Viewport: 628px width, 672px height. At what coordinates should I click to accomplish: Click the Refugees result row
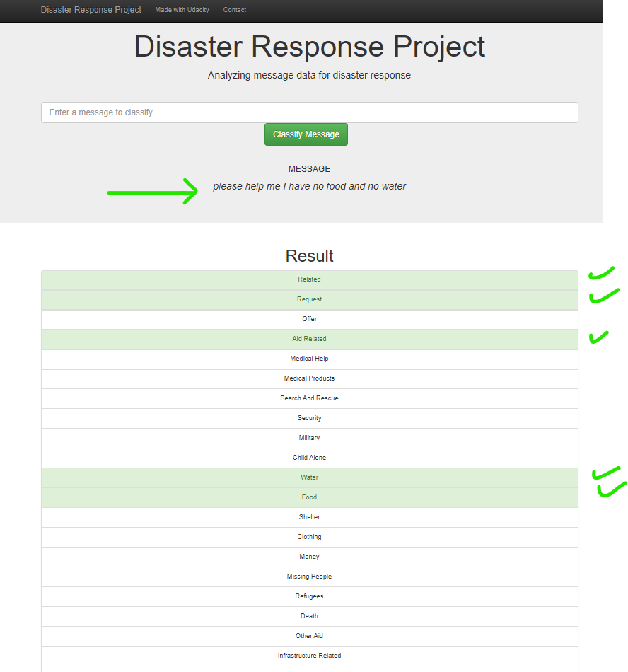(309, 596)
